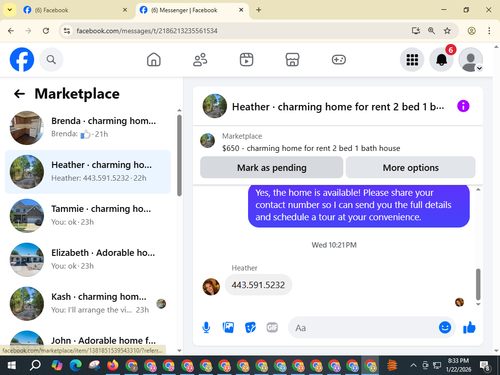Launch Microsoft Edge from the taskbar
Viewport: 500px width, 375px height.
pyautogui.click(x=76, y=366)
